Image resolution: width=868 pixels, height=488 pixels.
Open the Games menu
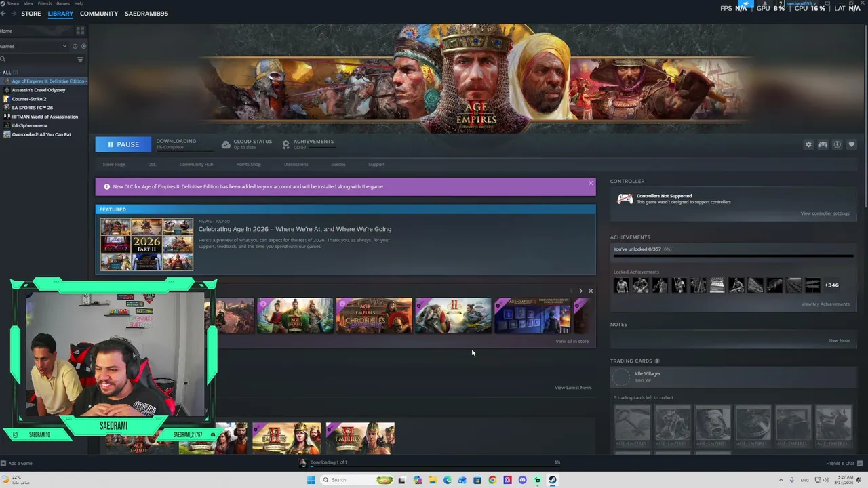(63, 3)
